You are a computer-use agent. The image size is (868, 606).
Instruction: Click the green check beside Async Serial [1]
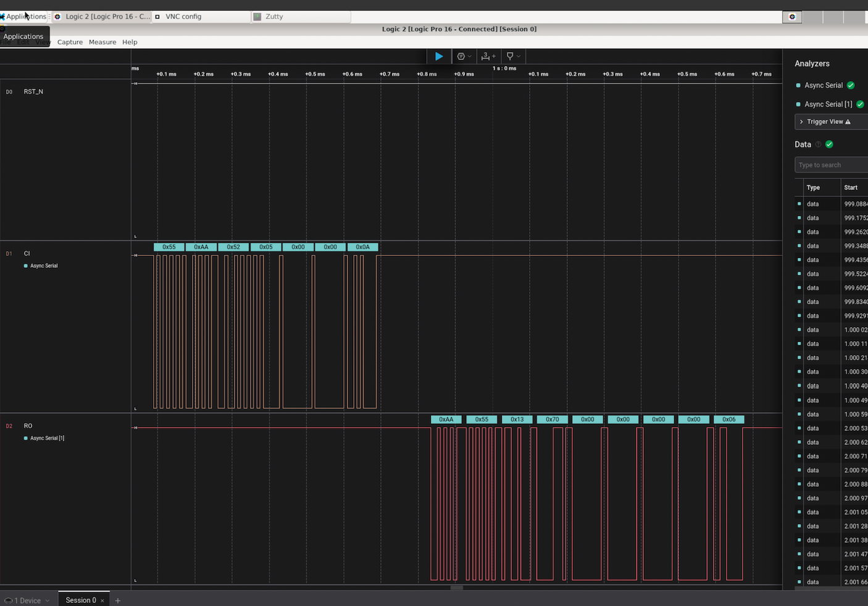[x=860, y=104]
